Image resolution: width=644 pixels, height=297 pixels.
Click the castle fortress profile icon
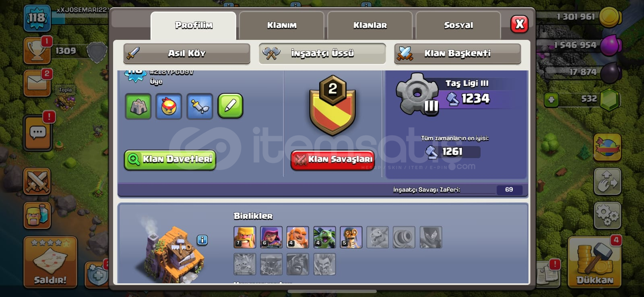[138, 107]
